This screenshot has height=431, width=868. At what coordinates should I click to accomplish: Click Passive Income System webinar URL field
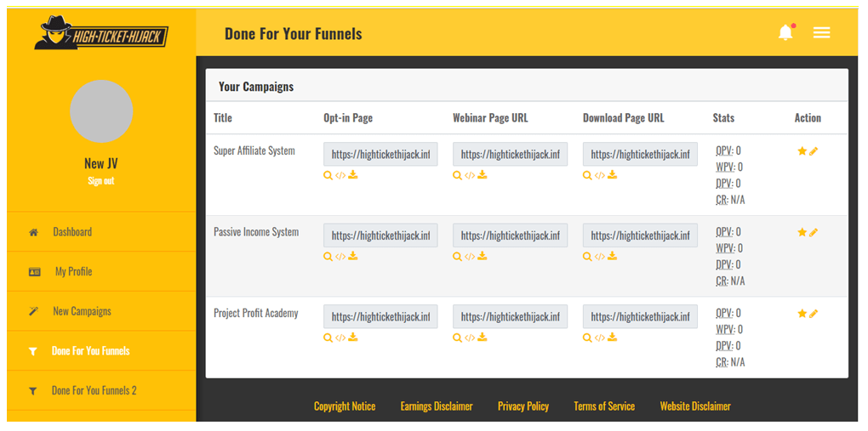tap(511, 235)
